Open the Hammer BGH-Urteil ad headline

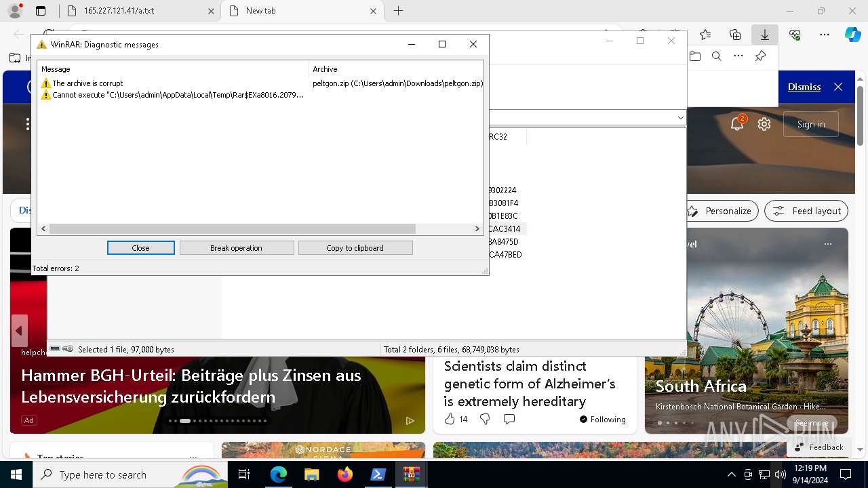click(191, 386)
